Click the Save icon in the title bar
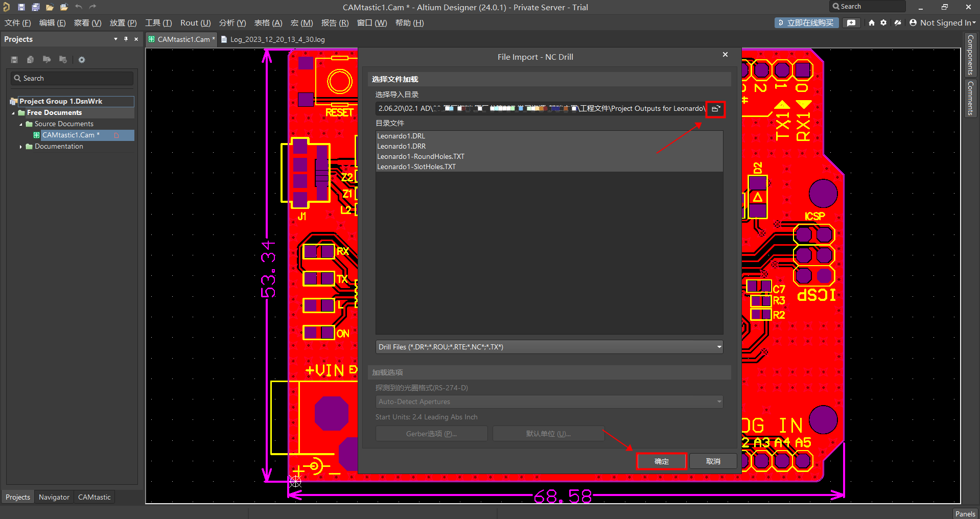980x519 pixels. click(x=21, y=7)
